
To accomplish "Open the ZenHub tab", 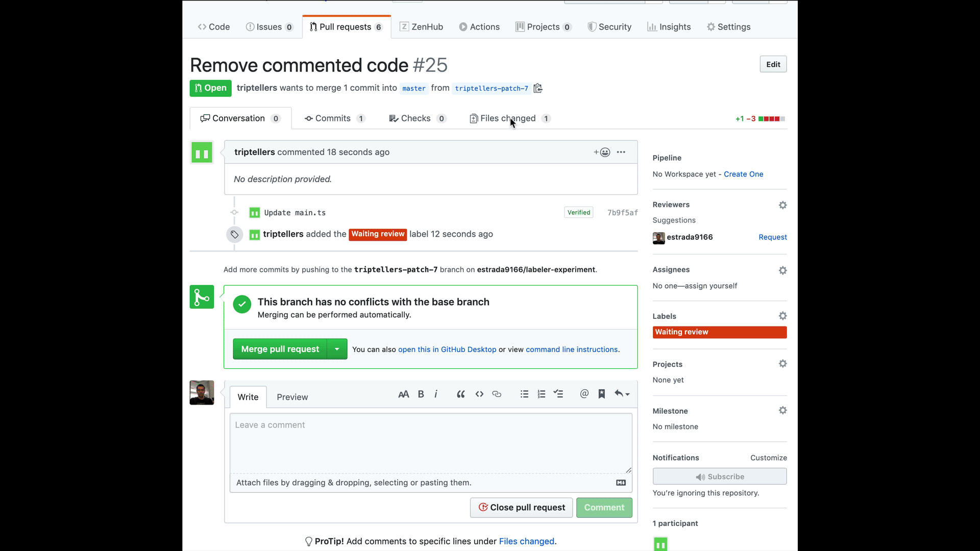I will click(421, 27).
